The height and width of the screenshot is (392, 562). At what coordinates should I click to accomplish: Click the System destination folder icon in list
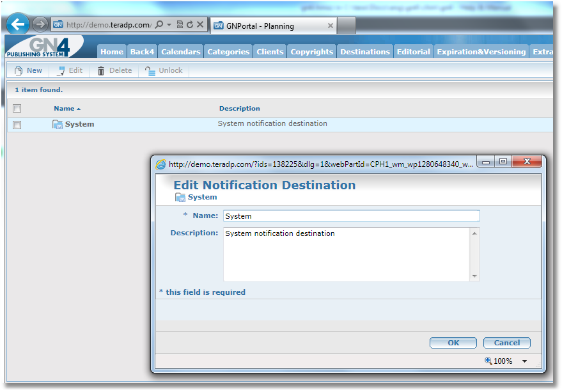[58, 125]
